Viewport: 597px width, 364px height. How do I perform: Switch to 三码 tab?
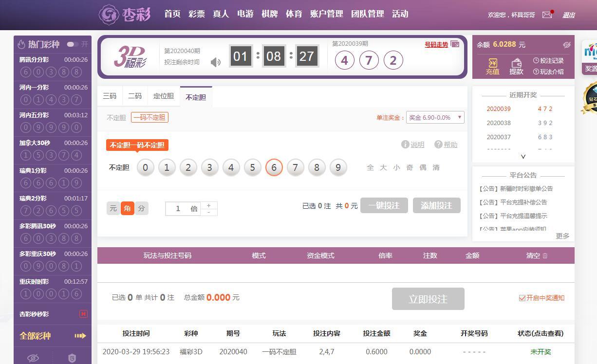coord(110,96)
